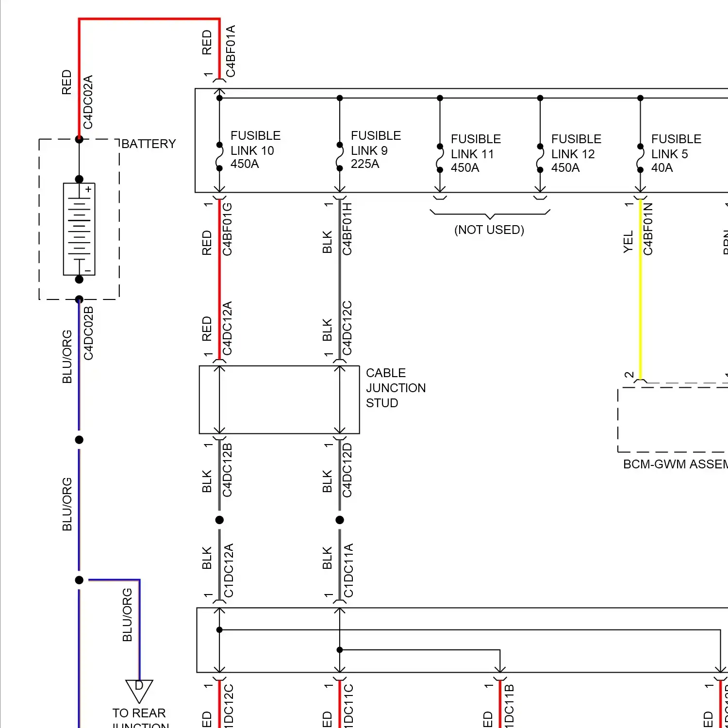
Task: Click BLU/ORG label beside C4DC02B
Action: 67,357
